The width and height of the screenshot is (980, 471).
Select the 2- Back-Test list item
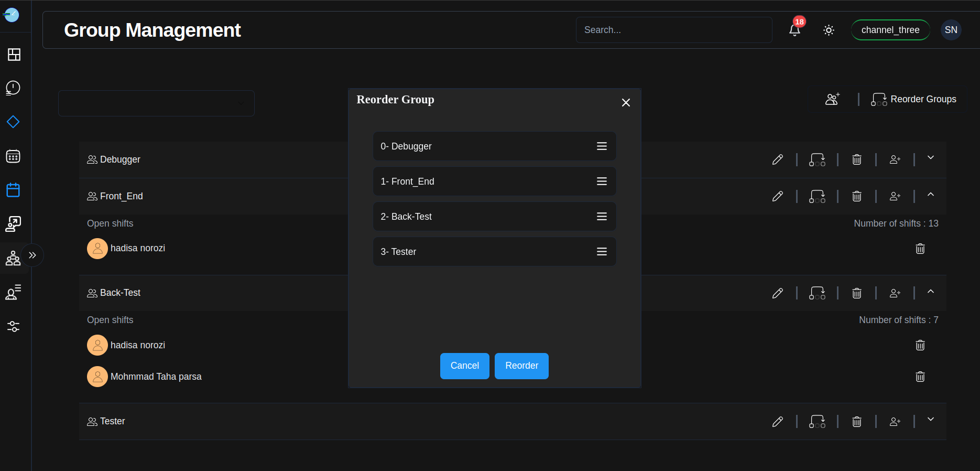(x=494, y=217)
